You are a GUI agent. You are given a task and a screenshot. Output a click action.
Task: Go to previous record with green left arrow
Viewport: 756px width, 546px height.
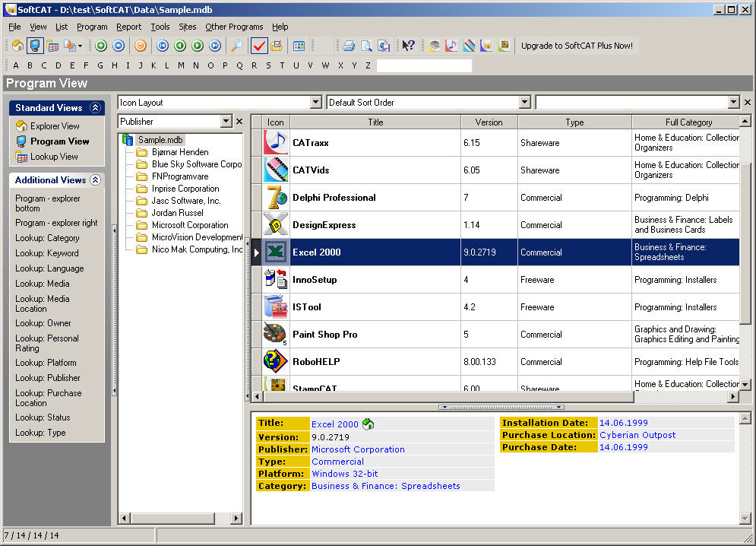point(180,46)
